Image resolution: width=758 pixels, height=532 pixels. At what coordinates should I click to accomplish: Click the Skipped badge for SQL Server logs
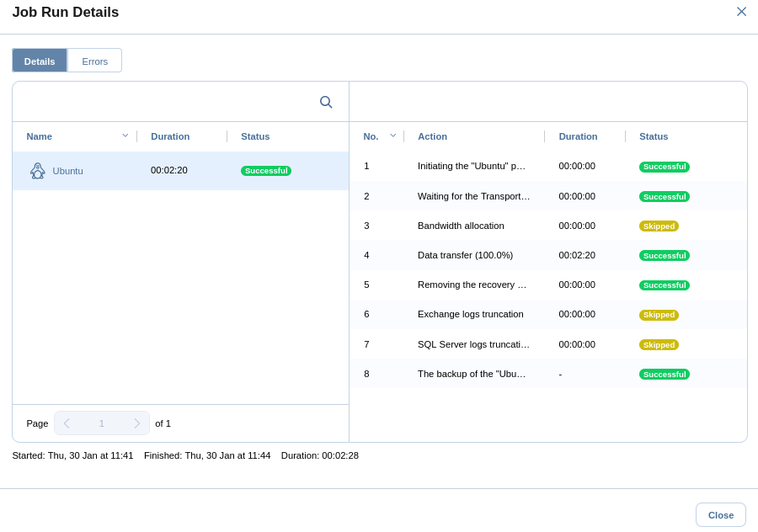(x=659, y=345)
